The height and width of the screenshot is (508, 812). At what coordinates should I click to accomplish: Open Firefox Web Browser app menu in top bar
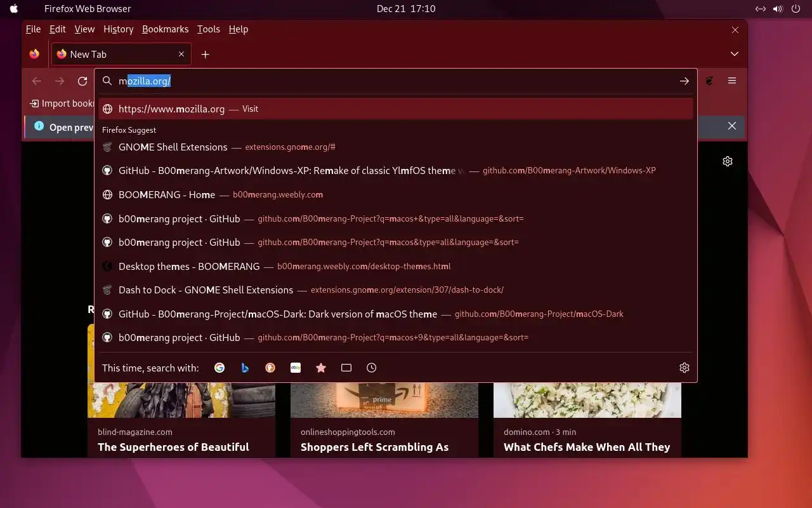pyautogui.click(x=88, y=9)
